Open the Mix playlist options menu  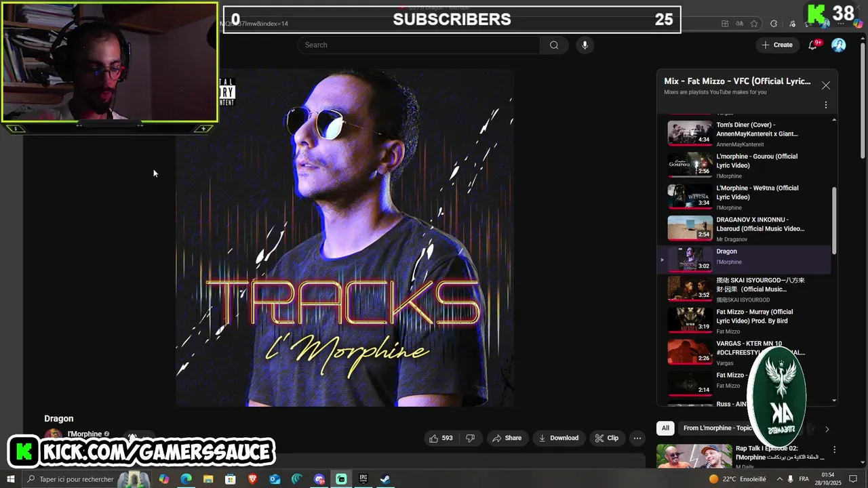[x=825, y=105]
